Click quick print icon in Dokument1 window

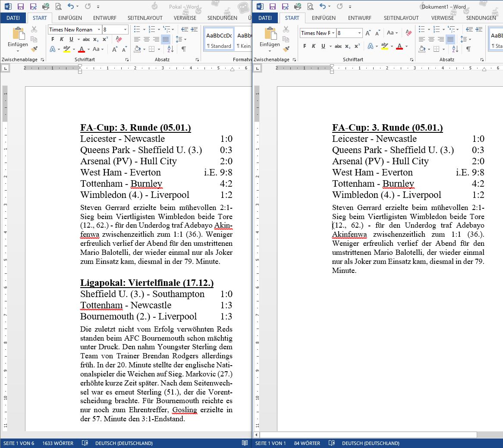[298, 6]
